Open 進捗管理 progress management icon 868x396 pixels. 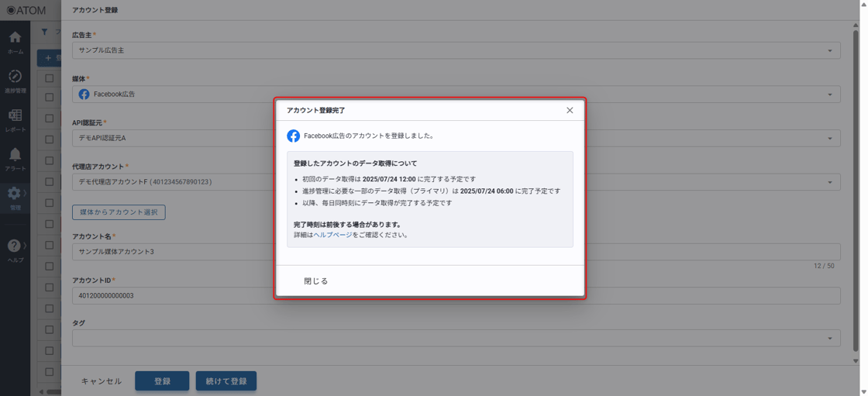pos(15,77)
